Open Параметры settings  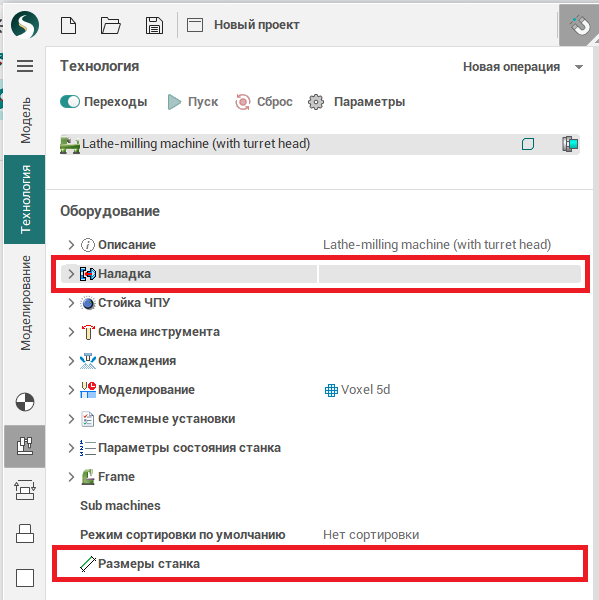point(357,102)
